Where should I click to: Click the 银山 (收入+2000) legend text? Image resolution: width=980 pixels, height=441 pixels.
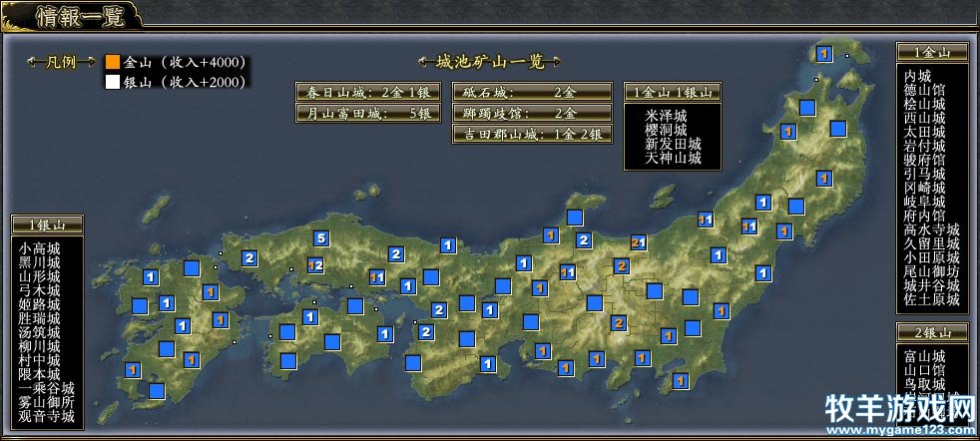[185, 83]
